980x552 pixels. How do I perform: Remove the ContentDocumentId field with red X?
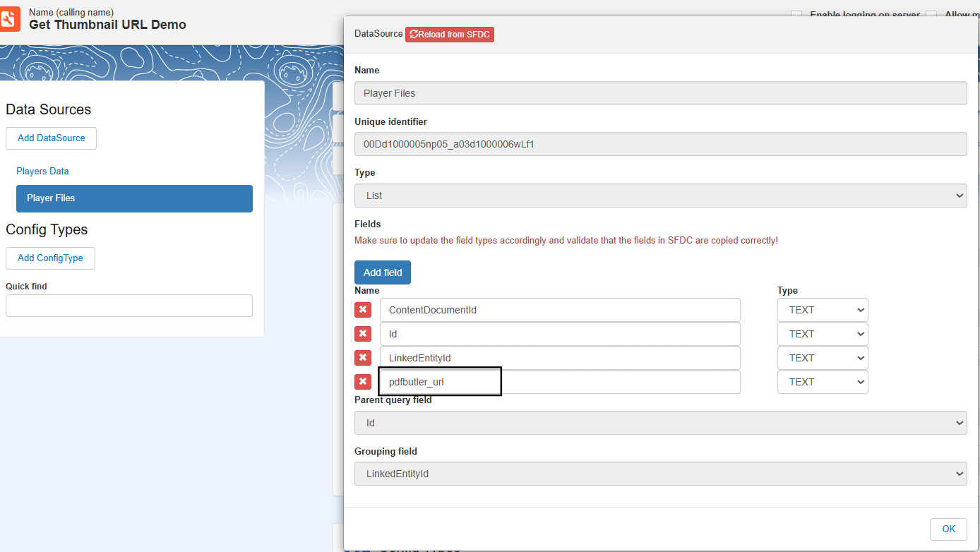coord(363,310)
